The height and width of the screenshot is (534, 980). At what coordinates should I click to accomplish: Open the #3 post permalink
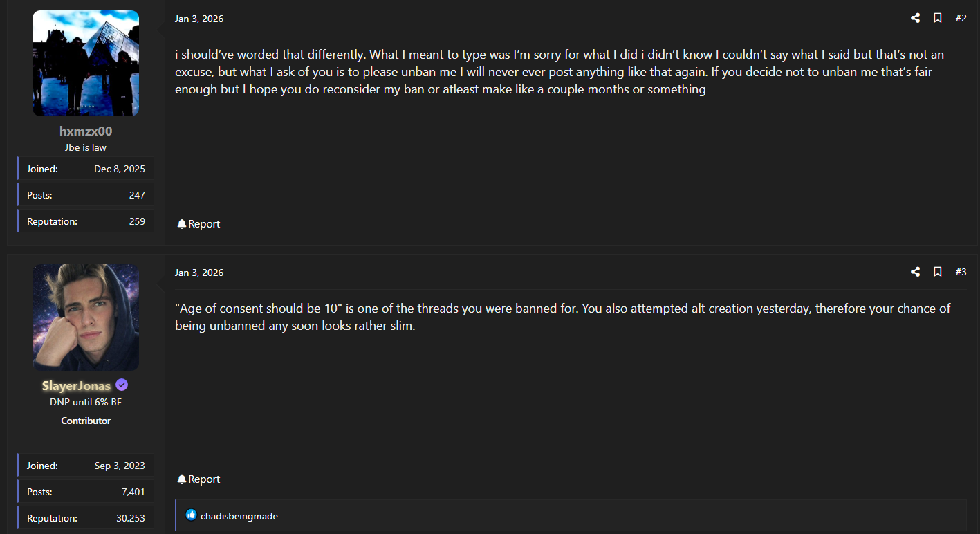pyautogui.click(x=961, y=272)
